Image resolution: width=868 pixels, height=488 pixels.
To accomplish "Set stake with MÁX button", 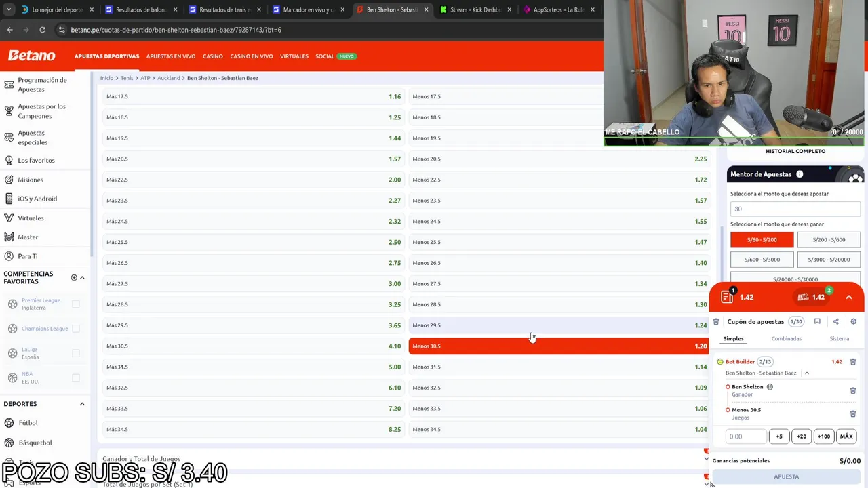I will coord(846,436).
